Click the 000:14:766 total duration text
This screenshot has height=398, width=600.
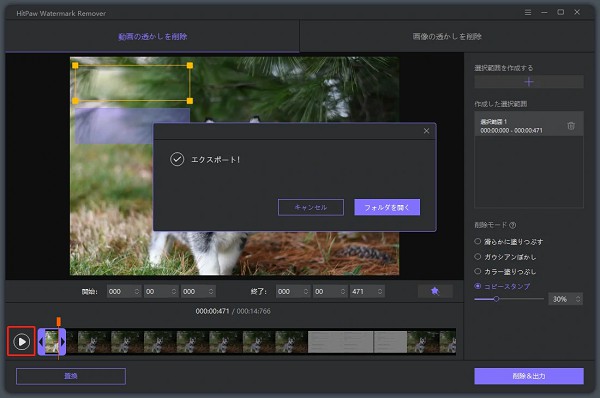click(254, 311)
